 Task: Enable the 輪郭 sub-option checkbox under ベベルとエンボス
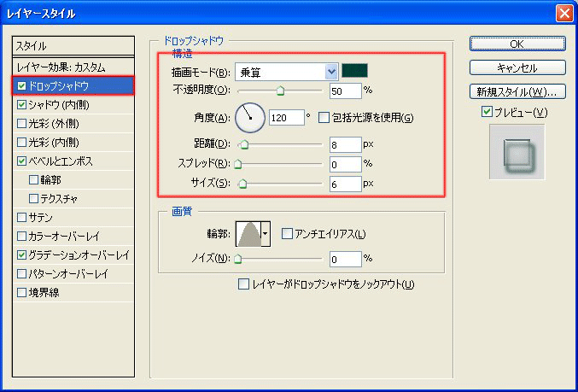33,180
